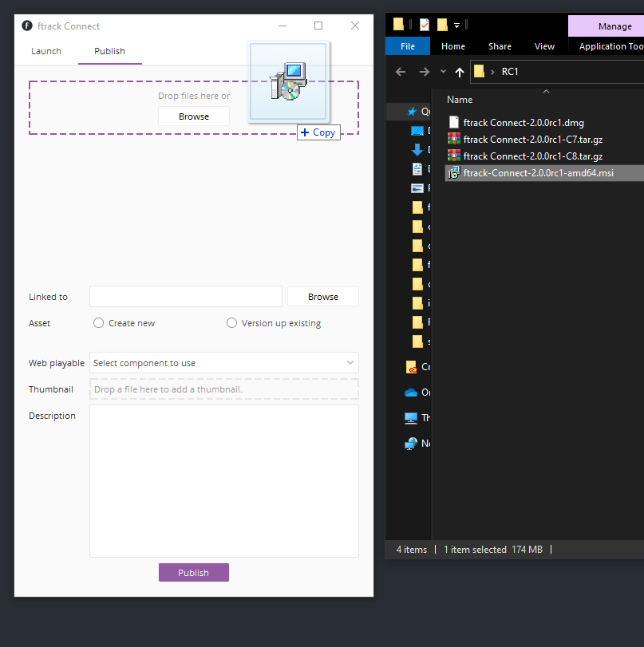This screenshot has width=644, height=647.
Task: Click Browse next to Linked to
Action: (x=323, y=297)
